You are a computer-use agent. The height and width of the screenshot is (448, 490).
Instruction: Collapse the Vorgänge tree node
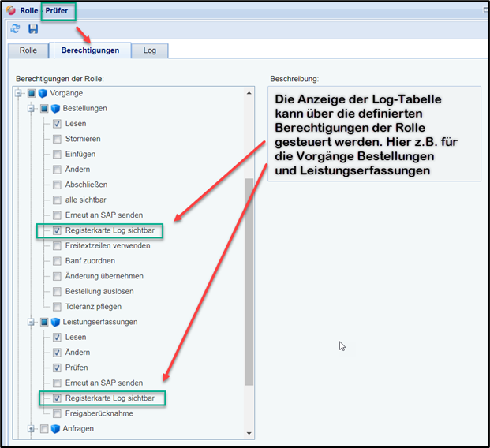coord(19,93)
